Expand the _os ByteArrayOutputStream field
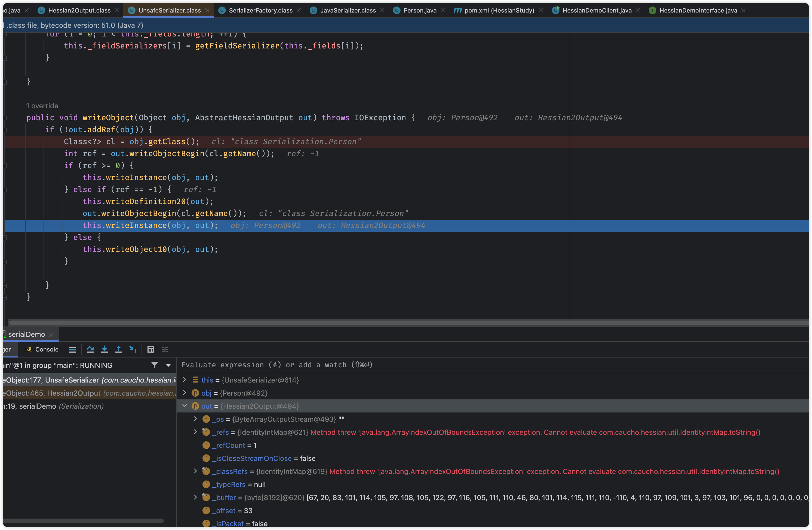 [195, 419]
